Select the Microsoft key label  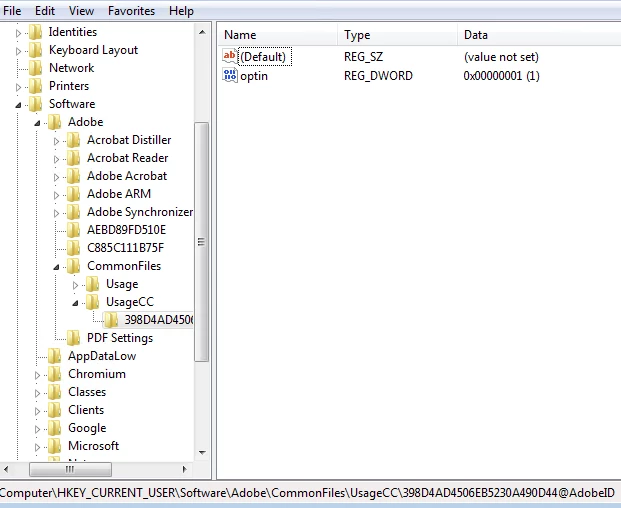(x=93, y=446)
